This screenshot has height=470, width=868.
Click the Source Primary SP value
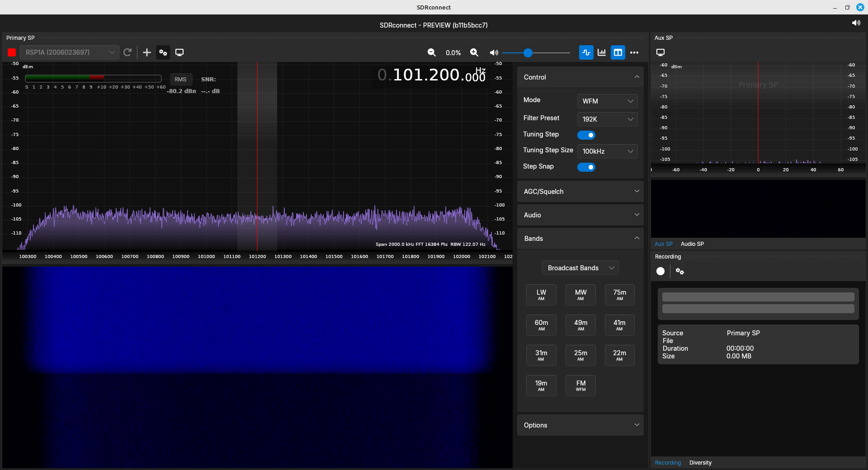[x=743, y=333]
